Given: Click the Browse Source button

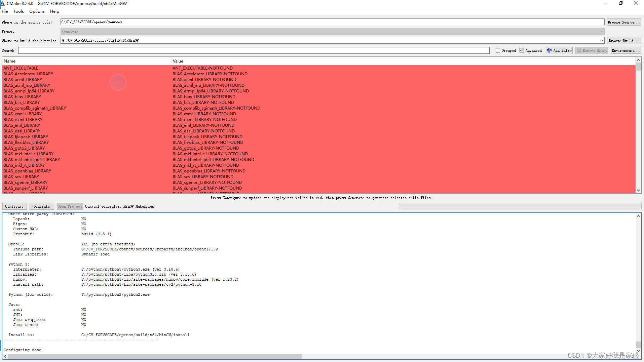Looking at the screenshot, I should (x=624, y=22).
